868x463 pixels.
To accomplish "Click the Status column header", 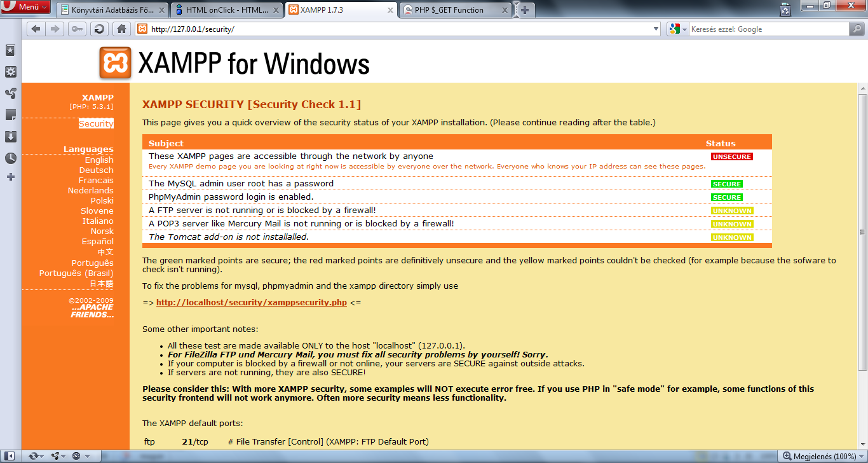I will coord(721,143).
